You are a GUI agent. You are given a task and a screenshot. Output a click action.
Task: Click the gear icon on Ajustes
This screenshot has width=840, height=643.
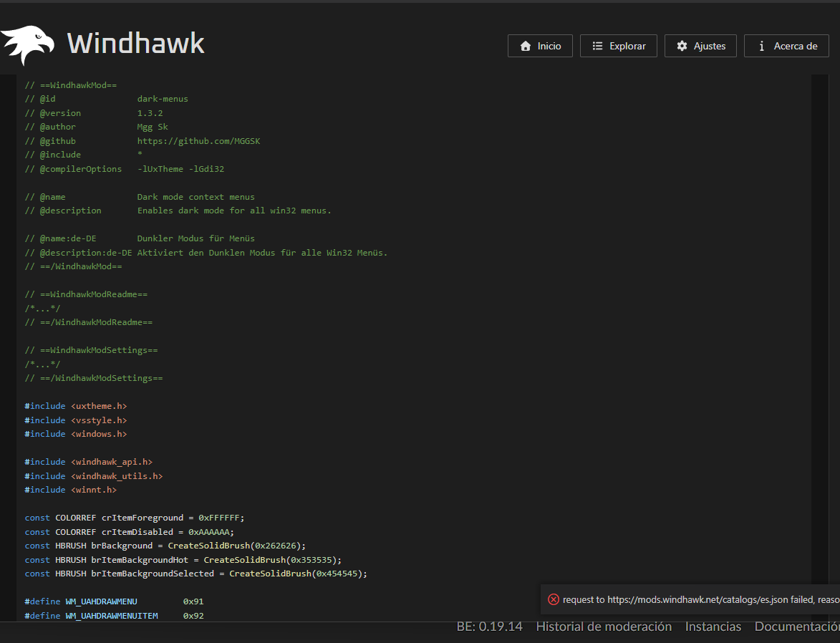[x=682, y=46]
